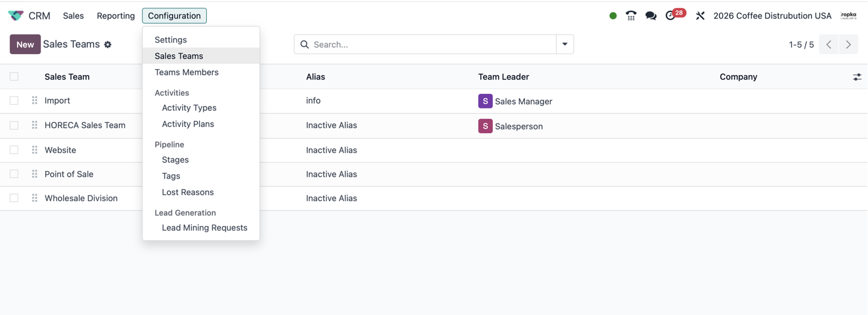Open user avatar menu in top corner

(x=849, y=16)
